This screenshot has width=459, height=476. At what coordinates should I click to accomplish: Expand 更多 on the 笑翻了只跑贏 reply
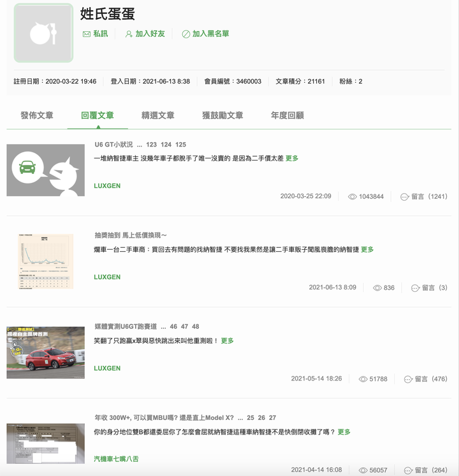point(227,341)
